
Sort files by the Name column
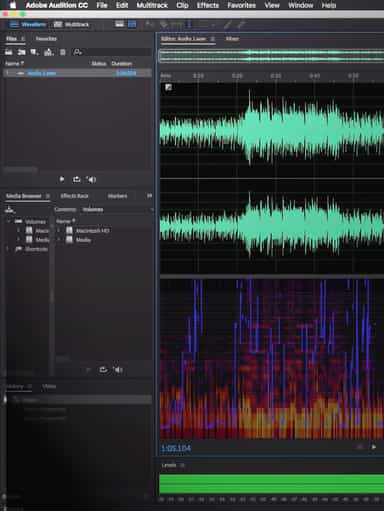(14, 63)
